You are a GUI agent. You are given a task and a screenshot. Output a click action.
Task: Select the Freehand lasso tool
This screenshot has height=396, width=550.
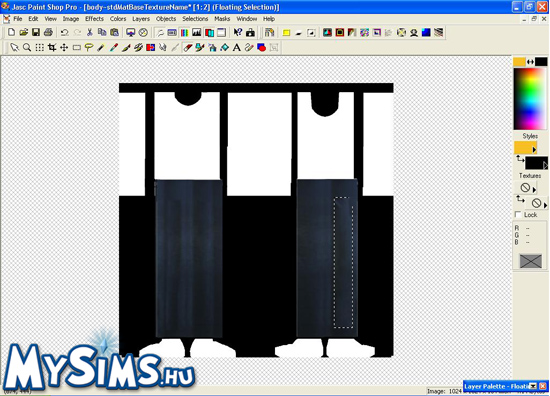89,47
